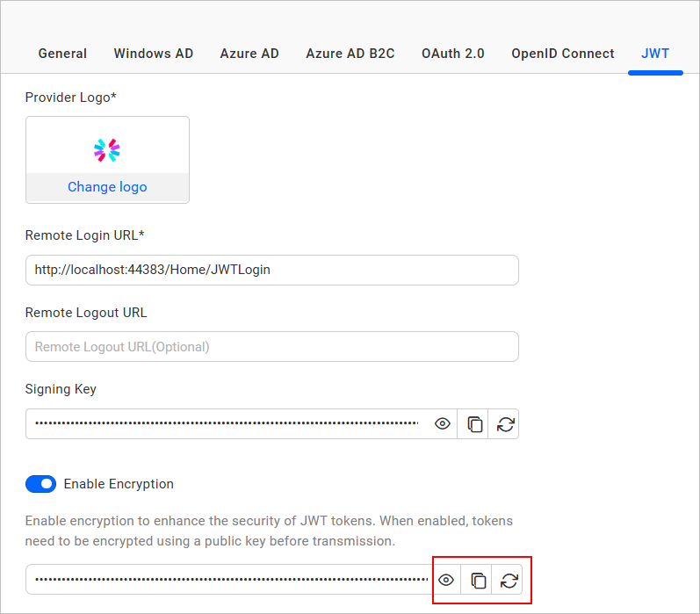Click the JWT provider logo image
The width and height of the screenshot is (700, 614).
(x=107, y=150)
